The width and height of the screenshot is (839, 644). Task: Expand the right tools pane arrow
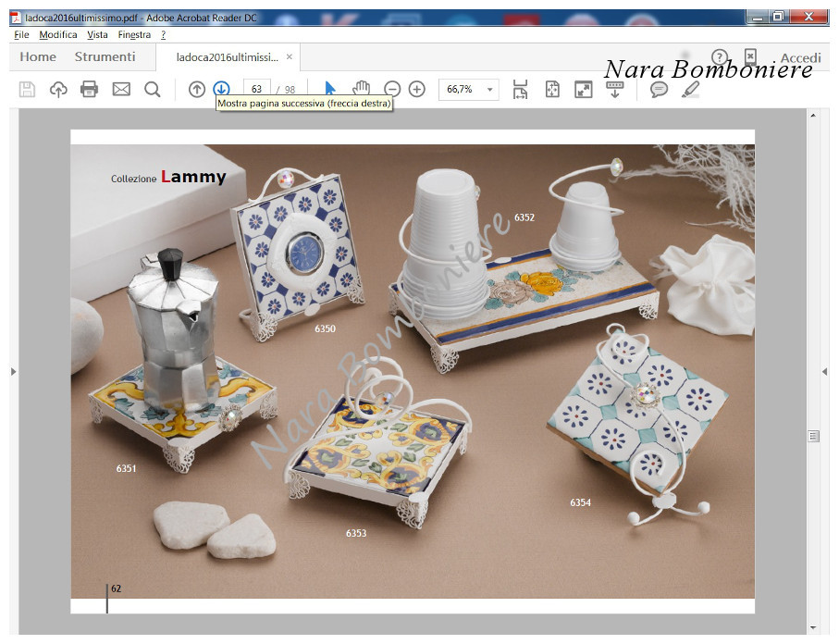[824, 372]
